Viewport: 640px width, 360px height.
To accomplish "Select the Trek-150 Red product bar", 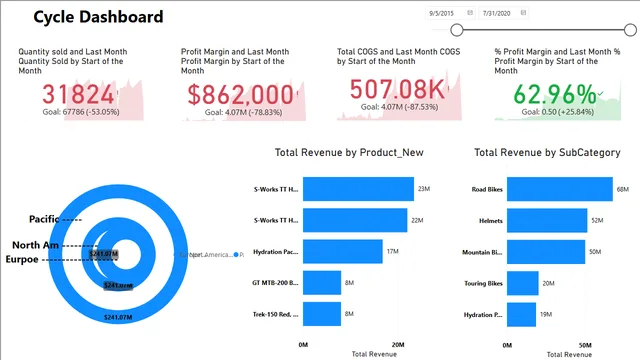I will pyautogui.click(x=322, y=314).
